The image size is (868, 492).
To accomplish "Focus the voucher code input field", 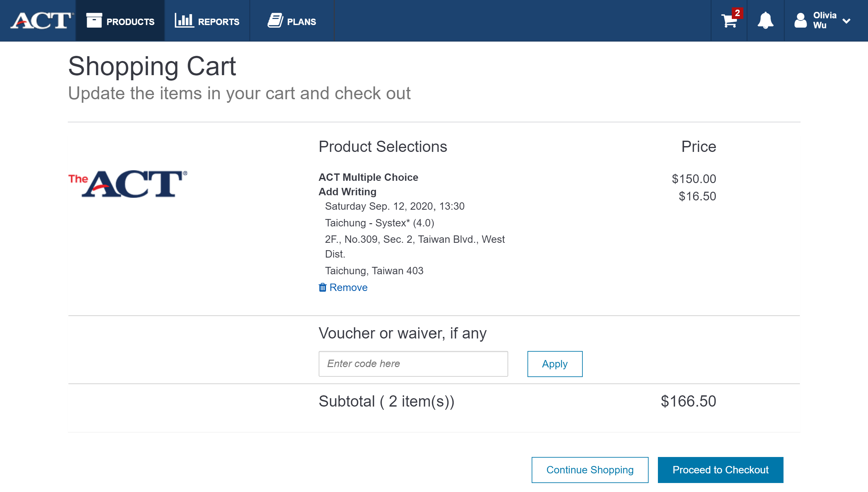I will click(413, 364).
